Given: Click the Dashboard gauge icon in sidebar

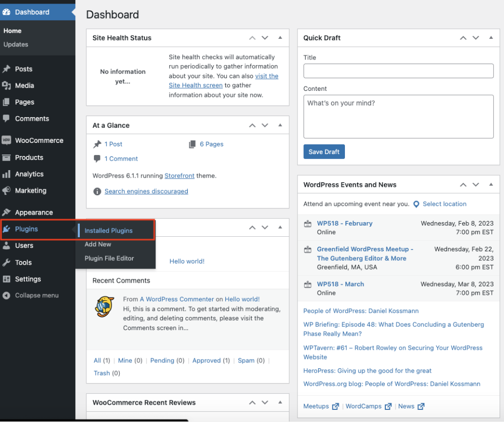Looking at the screenshot, I should [x=7, y=12].
